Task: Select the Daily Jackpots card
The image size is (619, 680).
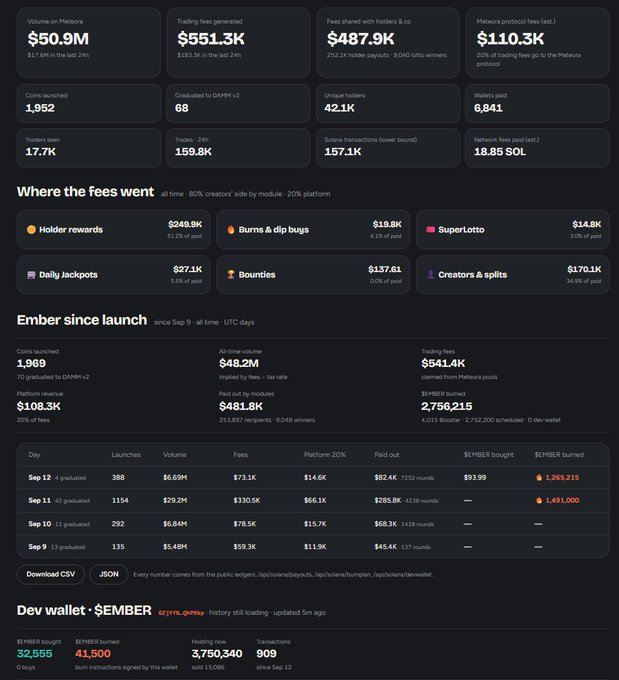Action: coord(114,275)
